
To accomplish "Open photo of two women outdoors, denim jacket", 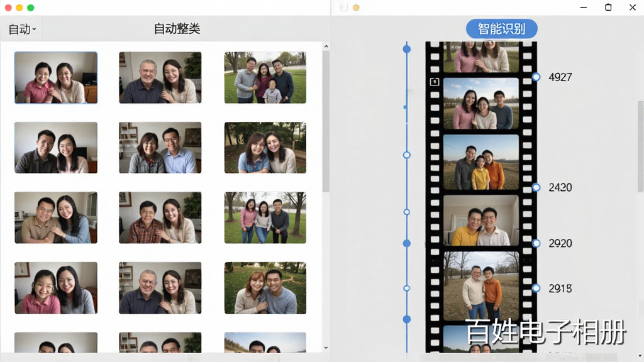I will click(265, 147).
